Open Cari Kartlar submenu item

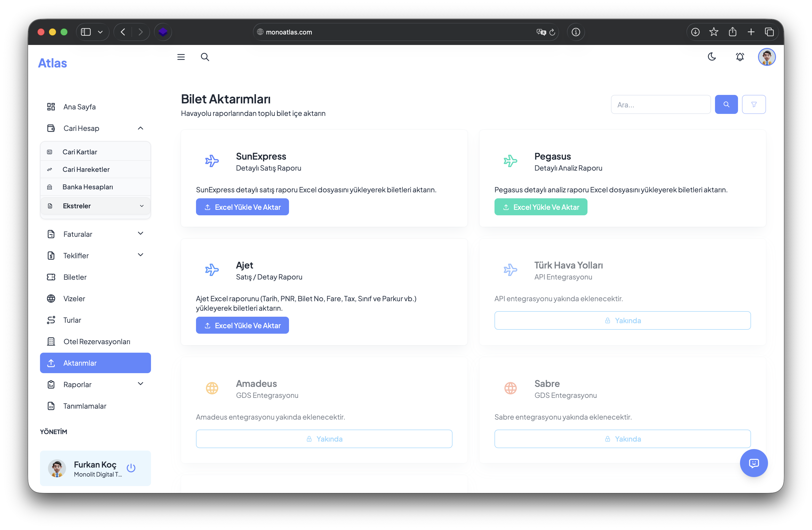pos(95,152)
